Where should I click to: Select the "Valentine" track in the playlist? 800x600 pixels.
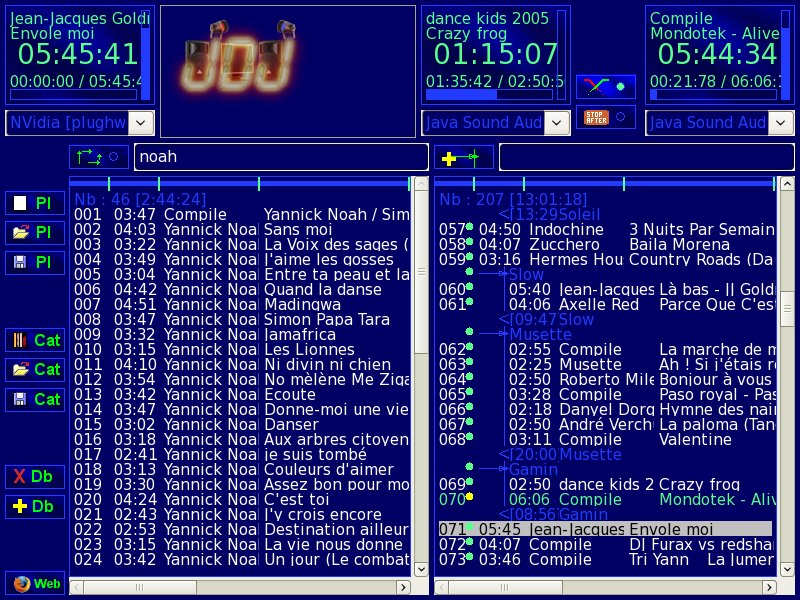607,439
